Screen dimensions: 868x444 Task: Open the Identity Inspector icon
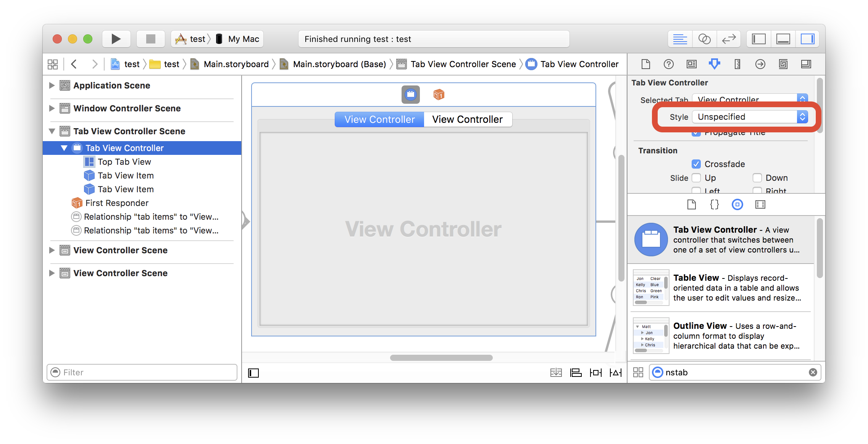click(690, 63)
